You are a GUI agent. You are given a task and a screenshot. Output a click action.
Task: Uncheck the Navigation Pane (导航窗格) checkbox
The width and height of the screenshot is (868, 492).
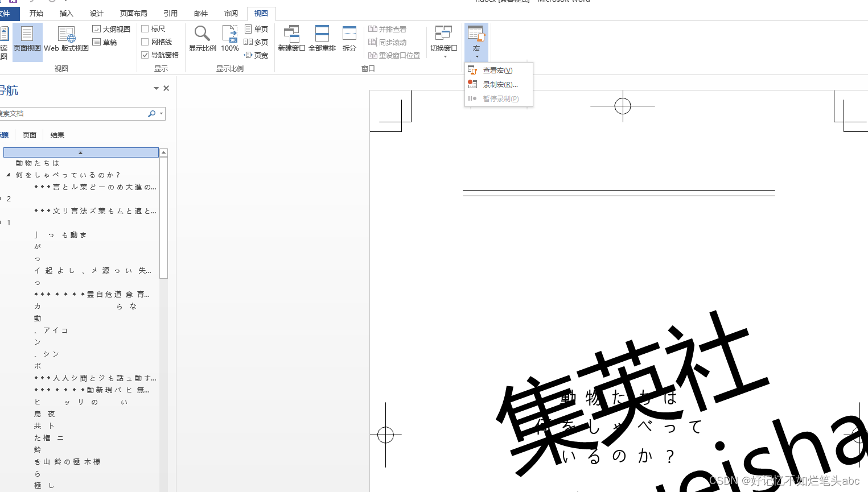pyautogui.click(x=145, y=55)
